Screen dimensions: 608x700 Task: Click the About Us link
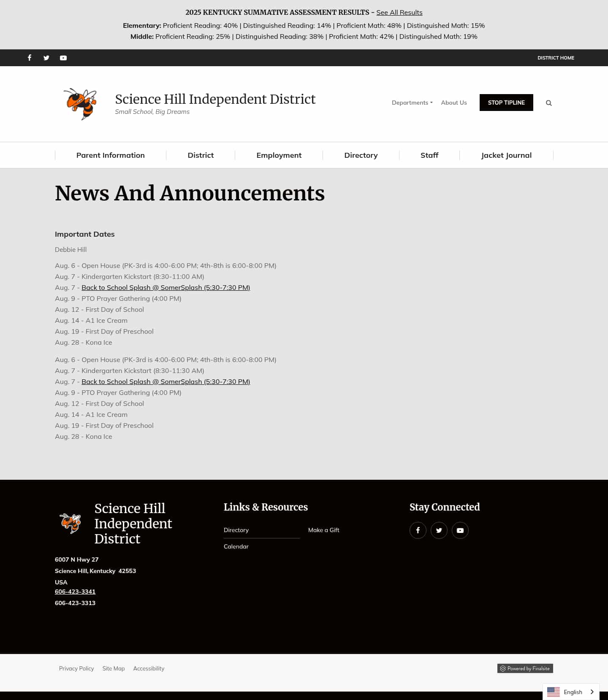(454, 103)
